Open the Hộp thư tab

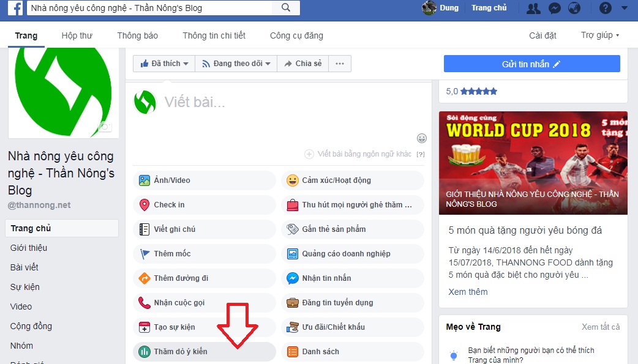pos(77,35)
